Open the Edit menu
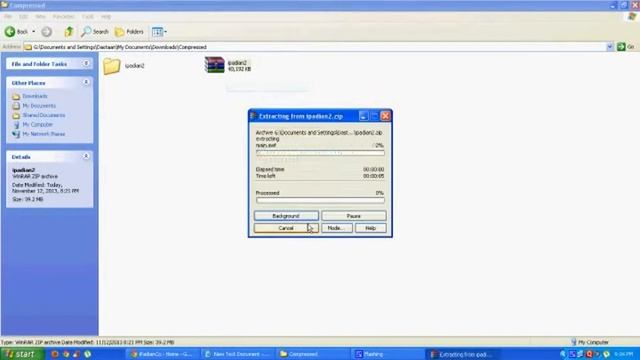Image resolution: width=640 pixels, height=360 pixels. 23,17
